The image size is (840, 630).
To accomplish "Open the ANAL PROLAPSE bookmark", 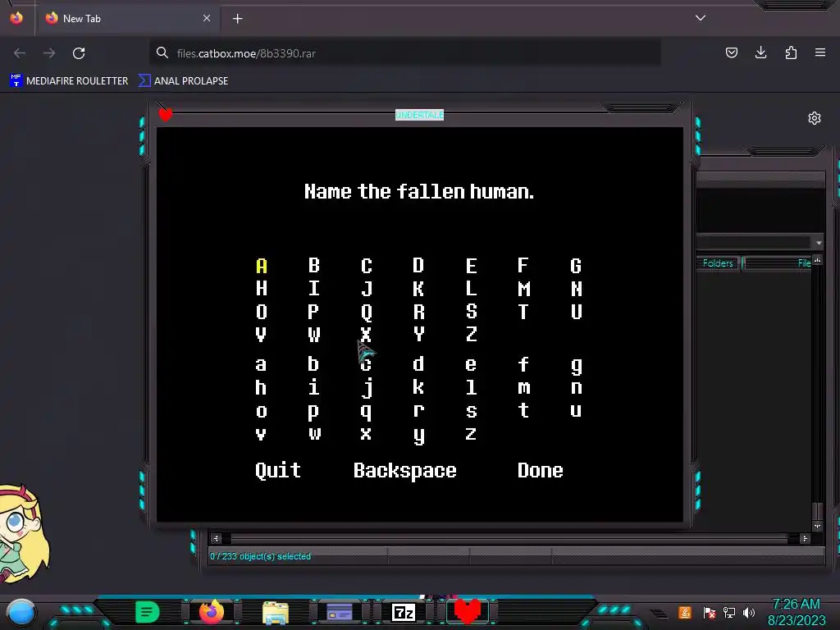I will [x=183, y=81].
